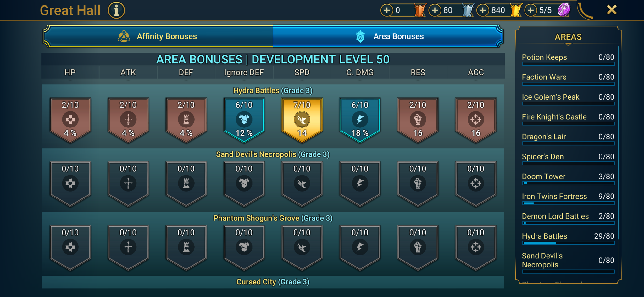Viewport: 644px width, 297px height.
Task: Open Doom Tower area entry
Action: pyautogui.click(x=568, y=179)
